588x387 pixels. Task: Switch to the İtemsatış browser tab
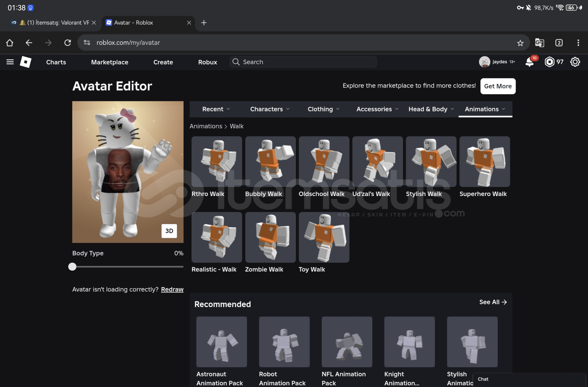point(54,23)
